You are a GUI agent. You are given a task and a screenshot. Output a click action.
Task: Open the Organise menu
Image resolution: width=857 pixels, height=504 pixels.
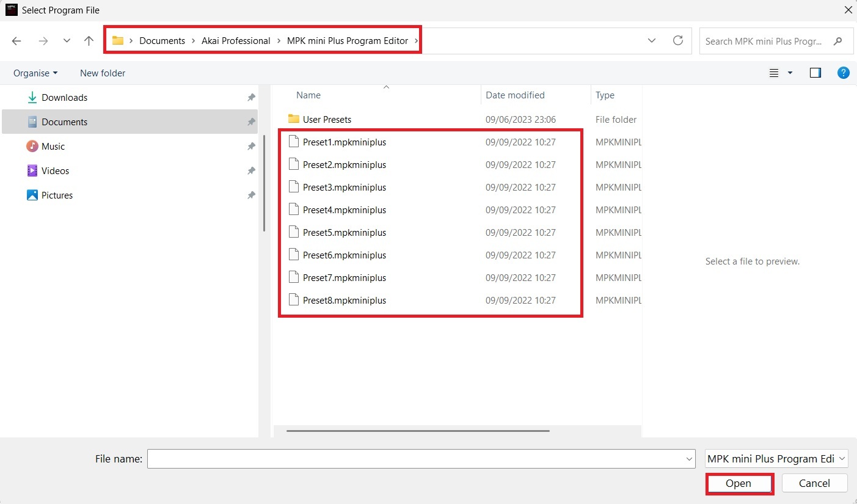tap(35, 73)
